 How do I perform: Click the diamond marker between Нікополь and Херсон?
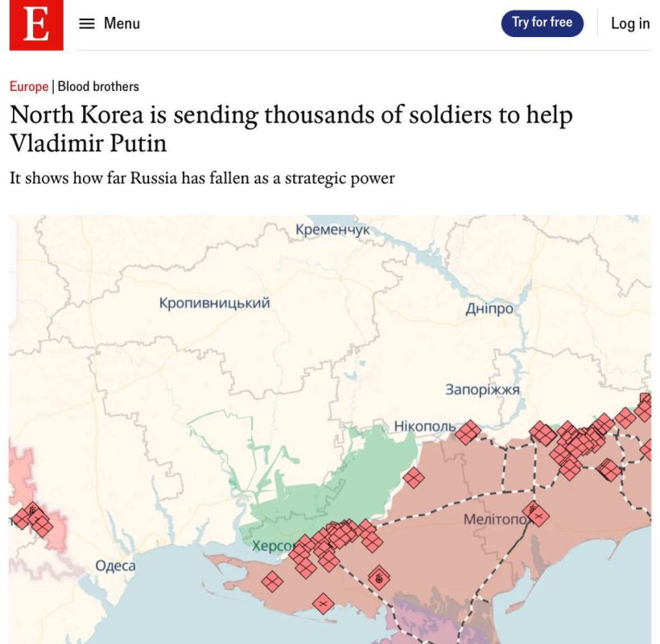[x=414, y=477]
